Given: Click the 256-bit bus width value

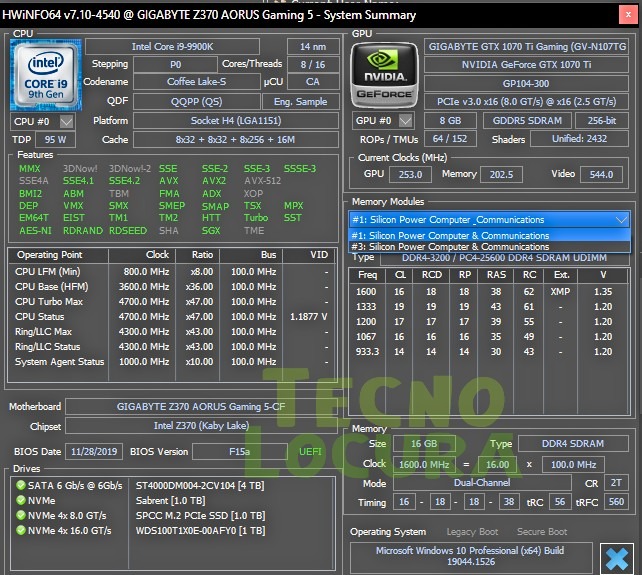Looking at the screenshot, I should pyautogui.click(x=602, y=121).
